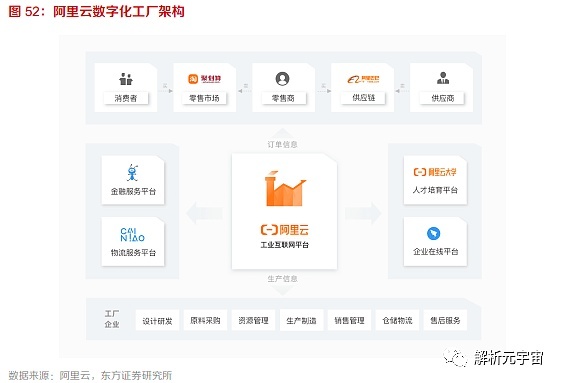Click the 阿里云 bracket logo in center
Viewport: 561px width, 383px height.
coord(285,230)
